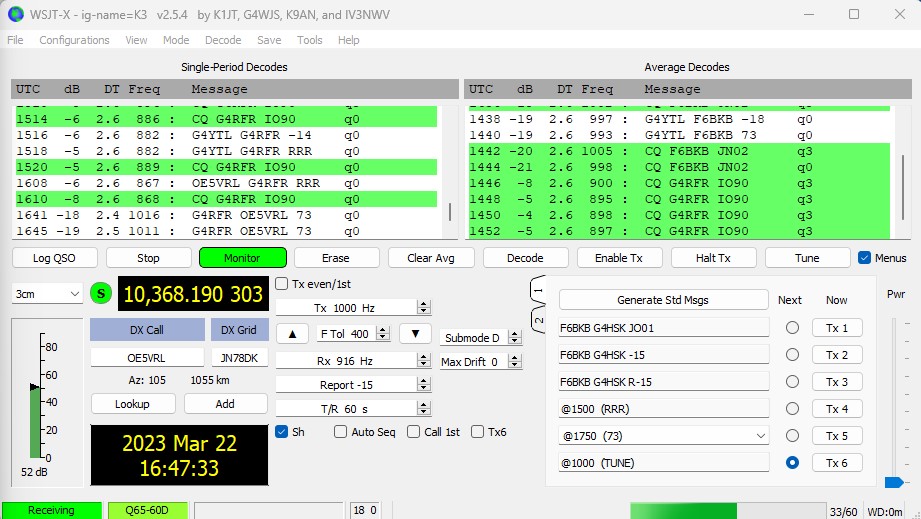Toggle the green Monitor button
The image size is (921, 519).
242,258
